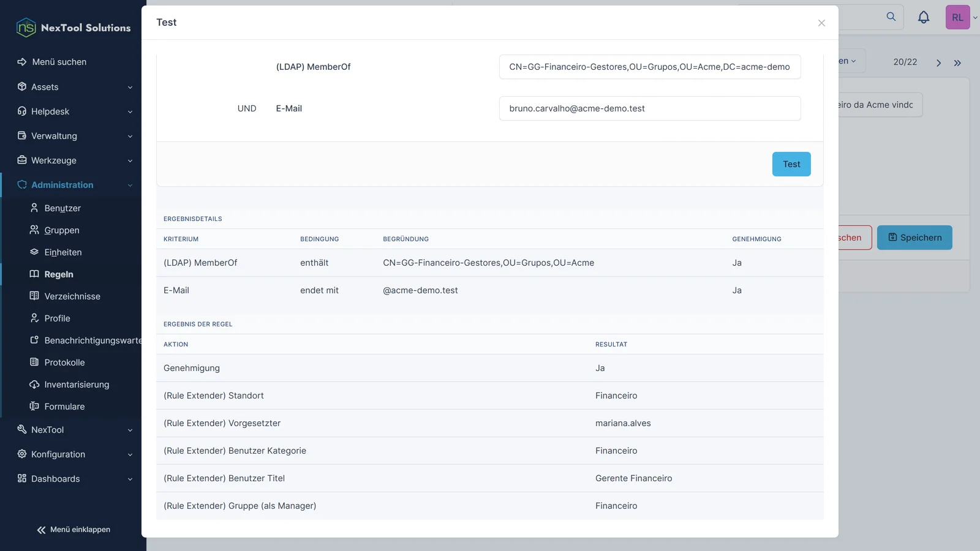The image size is (980, 551).
Task: Expand the Assets menu chevron
Action: [130, 88]
